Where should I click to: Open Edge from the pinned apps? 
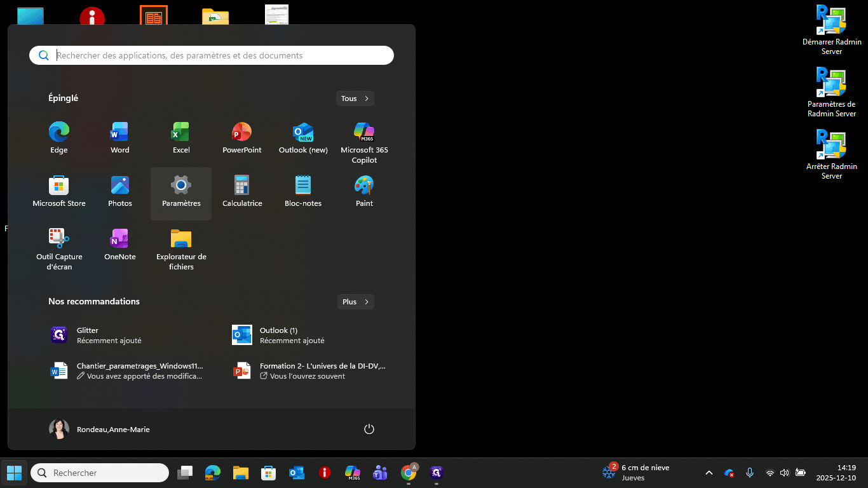pyautogui.click(x=59, y=139)
